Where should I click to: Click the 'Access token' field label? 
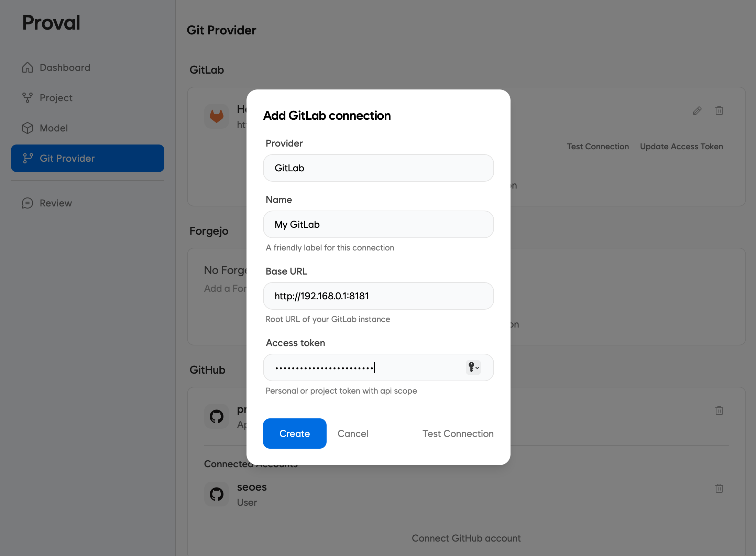pos(295,343)
